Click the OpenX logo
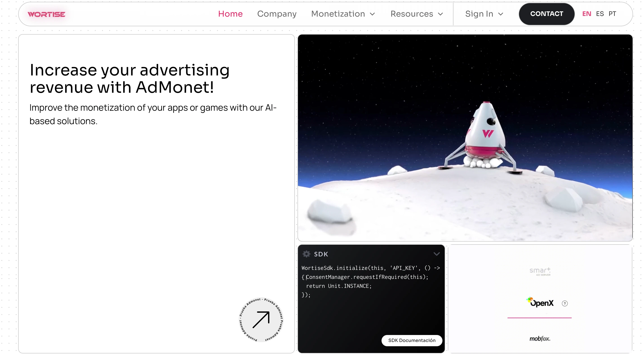Image resolution: width=644 pixels, height=357 pixels. pyautogui.click(x=540, y=302)
